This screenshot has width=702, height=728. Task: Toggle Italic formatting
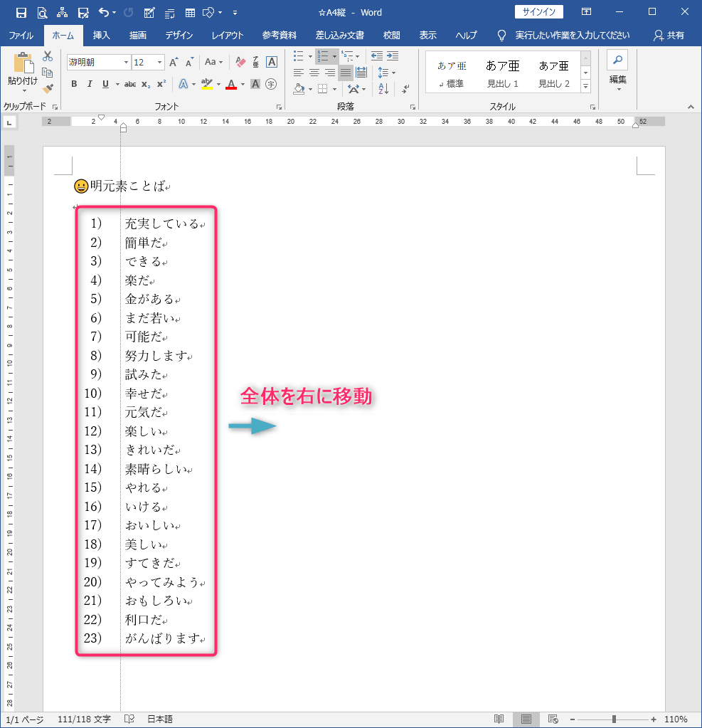click(90, 84)
